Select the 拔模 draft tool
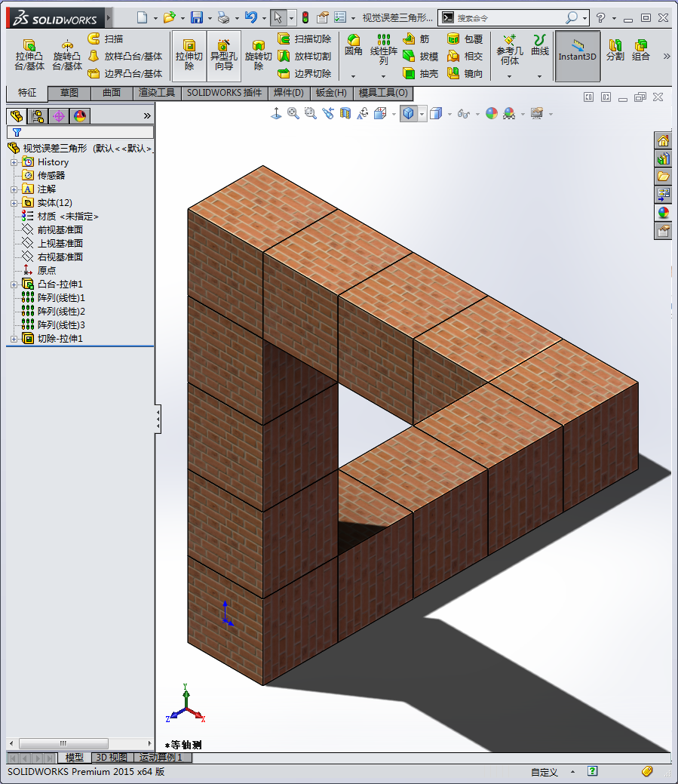Image resolution: width=678 pixels, height=784 pixels. click(x=420, y=56)
